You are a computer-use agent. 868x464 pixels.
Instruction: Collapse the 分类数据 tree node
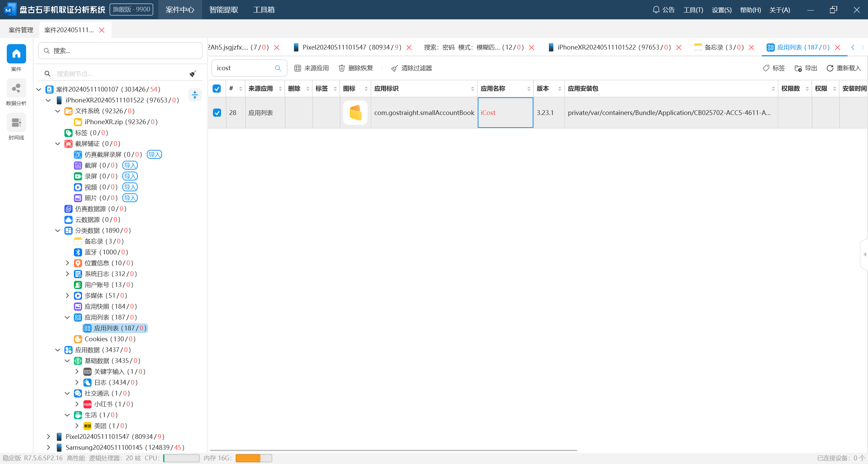pyautogui.click(x=58, y=231)
